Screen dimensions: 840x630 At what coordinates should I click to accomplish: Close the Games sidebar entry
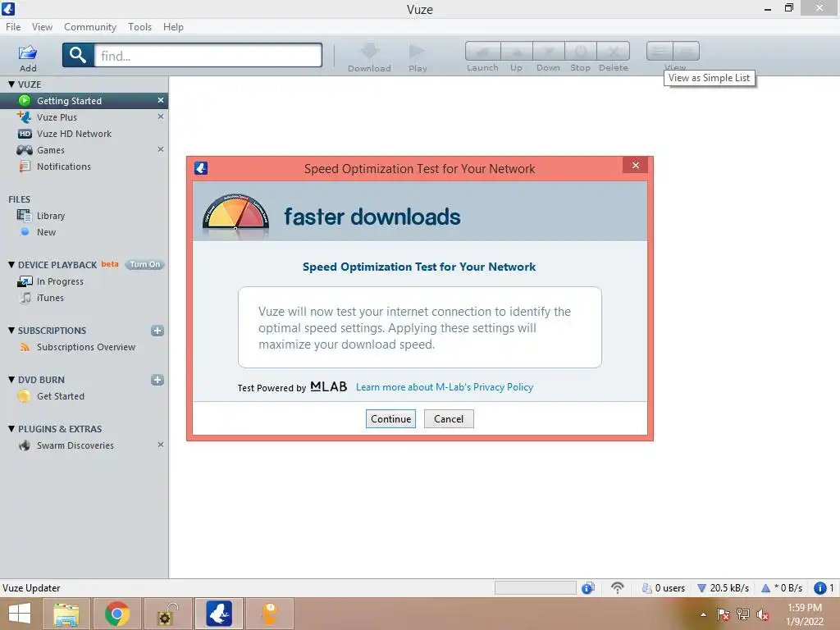160,149
